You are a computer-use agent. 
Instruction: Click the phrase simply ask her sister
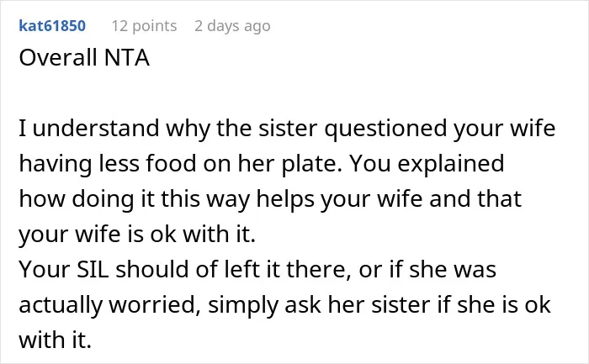coord(319,304)
